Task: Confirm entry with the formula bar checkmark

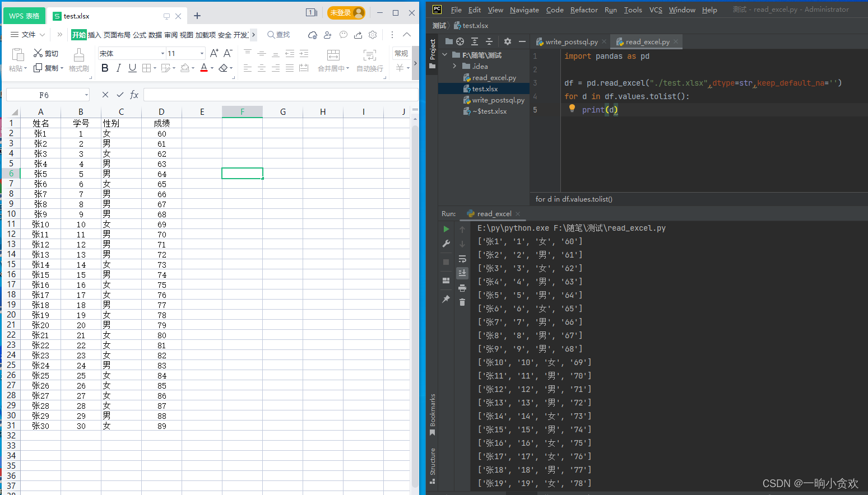Action: click(120, 95)
